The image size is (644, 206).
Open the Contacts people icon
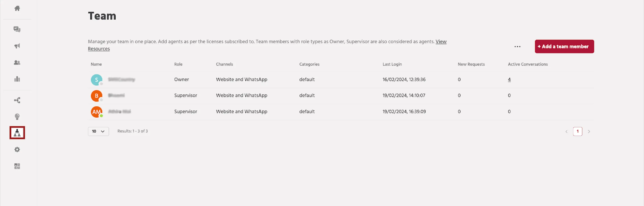click(17, 63)
